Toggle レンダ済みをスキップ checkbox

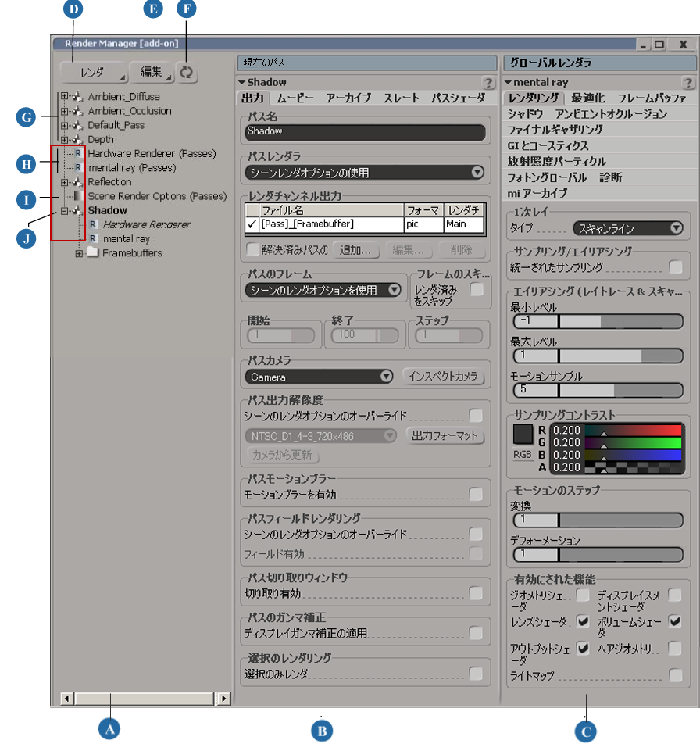click(x=477, y=289)
